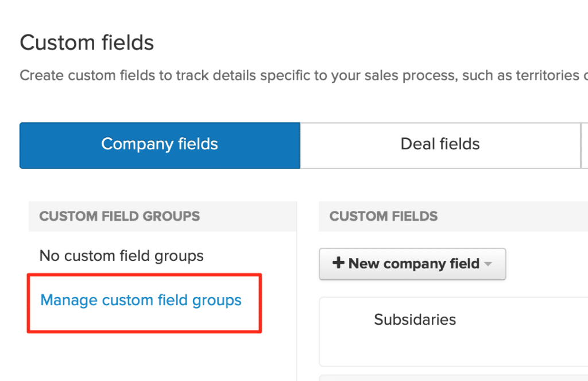Click the Custom fields page title
Viewport: 588px width, 381px height.
tap(87, 42)
